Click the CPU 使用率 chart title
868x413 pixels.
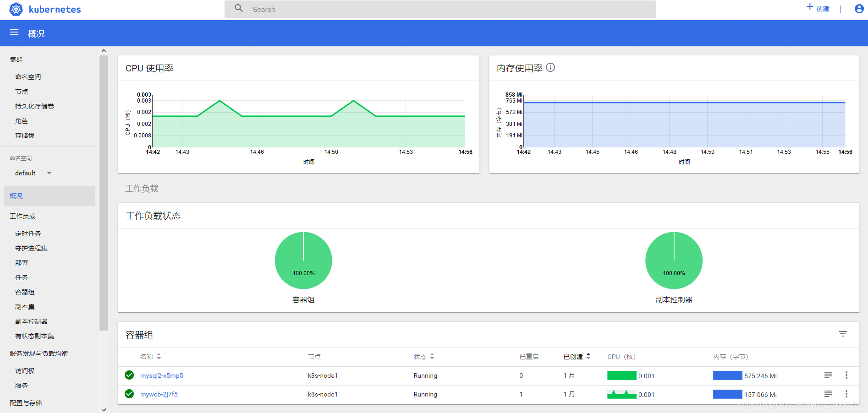point(149,68)
